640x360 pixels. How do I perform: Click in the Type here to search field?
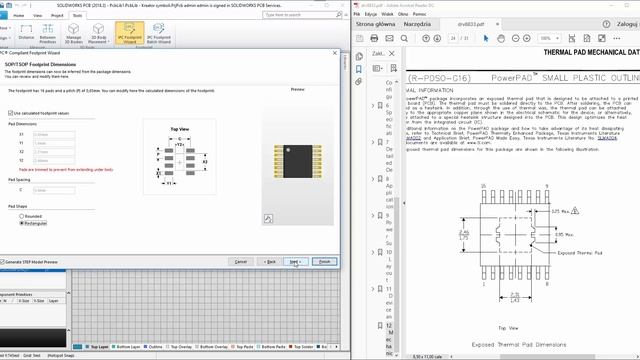pos(299,15)
